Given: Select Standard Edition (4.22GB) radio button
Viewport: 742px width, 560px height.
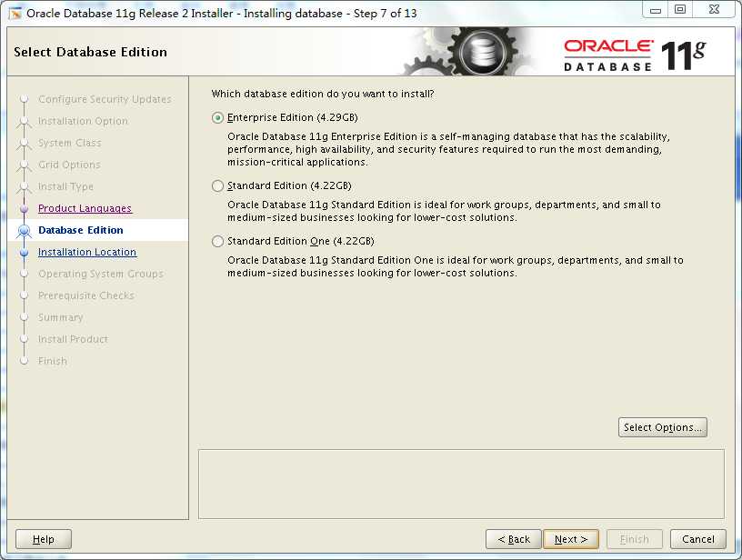Looking at the screenshot, I should coord(217,185).
